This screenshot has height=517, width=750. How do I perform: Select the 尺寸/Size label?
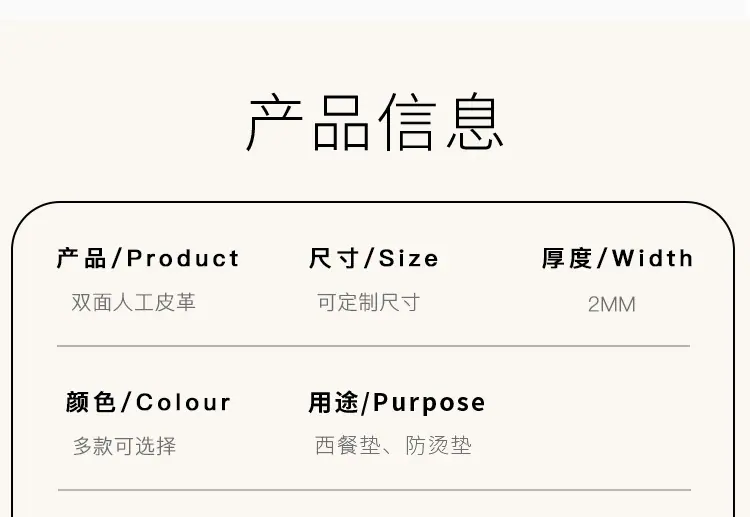(x=374, y=258)
